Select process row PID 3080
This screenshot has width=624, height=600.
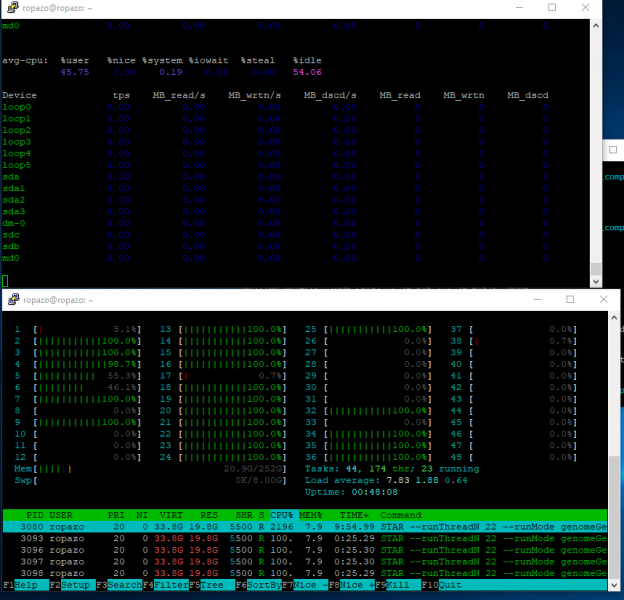(305, 527)
